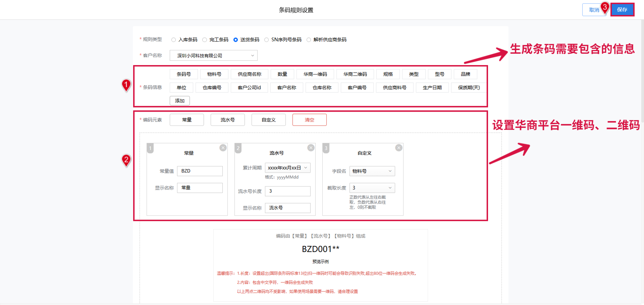This screenshot has width=644, height=305.
Task: Select the 单位 info tag
Action: pos(181,87)
